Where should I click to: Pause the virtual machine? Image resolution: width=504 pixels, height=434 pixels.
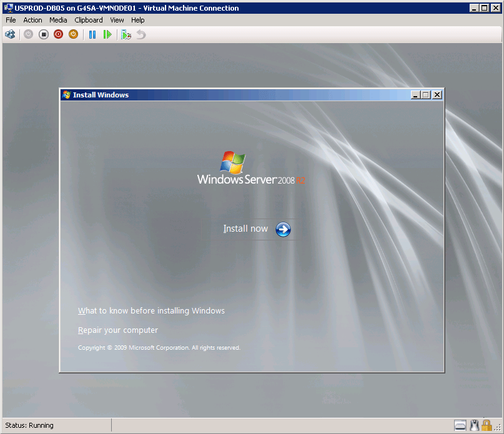point(92,34)
